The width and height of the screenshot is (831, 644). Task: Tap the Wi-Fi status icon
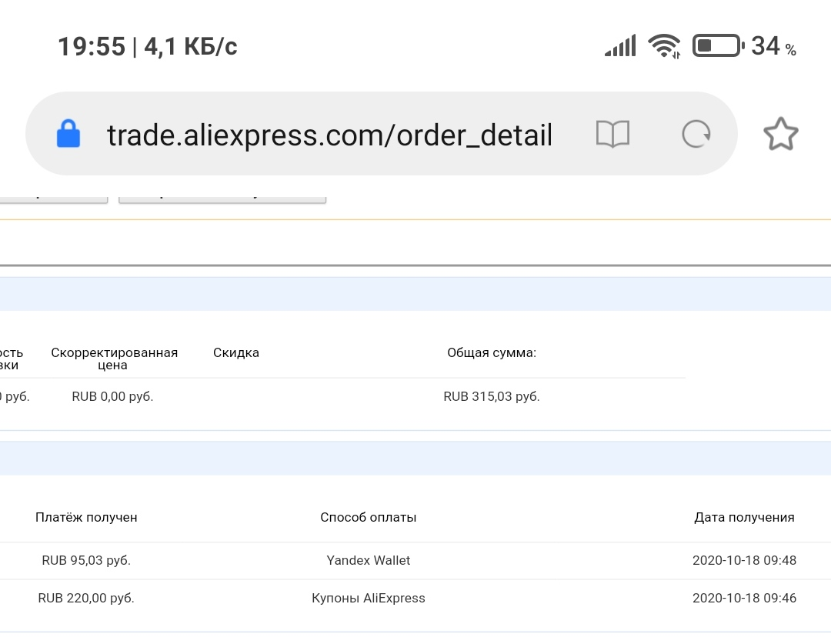click(x=664, y=46)
